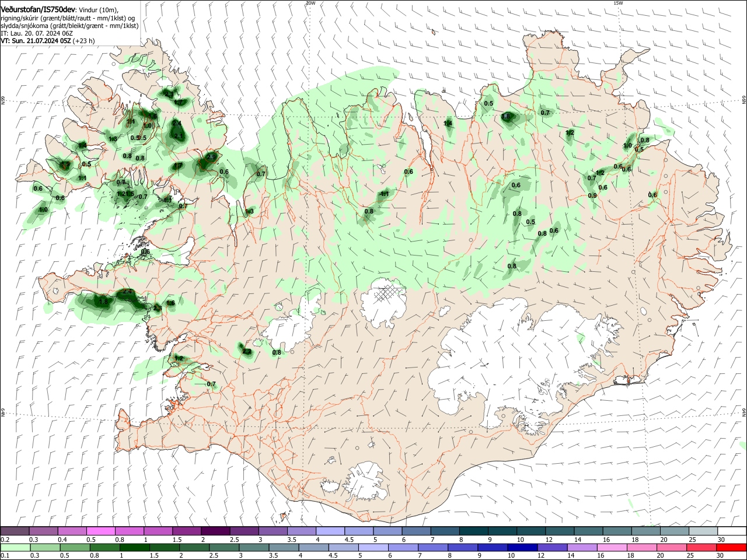Click the "2.9" precipitation value on the map

tap(211, 157)
